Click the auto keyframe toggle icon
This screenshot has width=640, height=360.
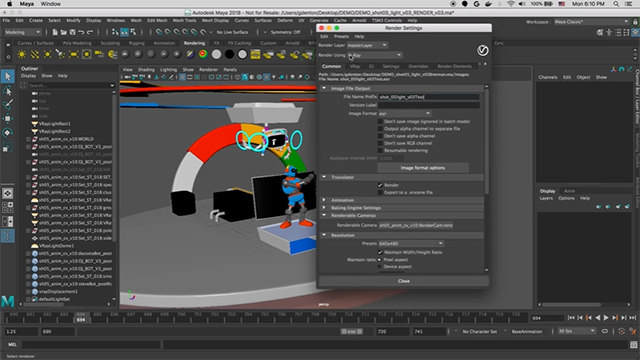tap(621, 331)
